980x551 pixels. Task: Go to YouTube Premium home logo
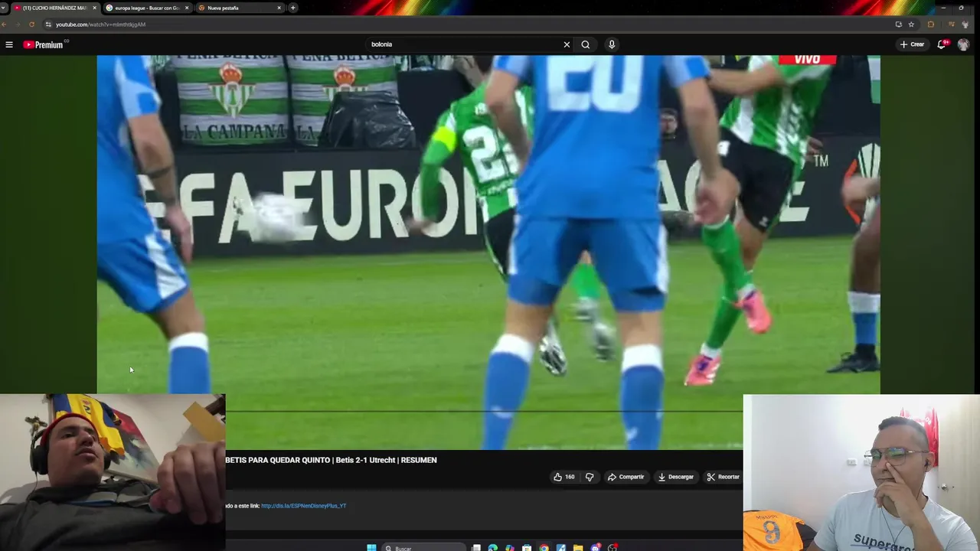point(44,44)
